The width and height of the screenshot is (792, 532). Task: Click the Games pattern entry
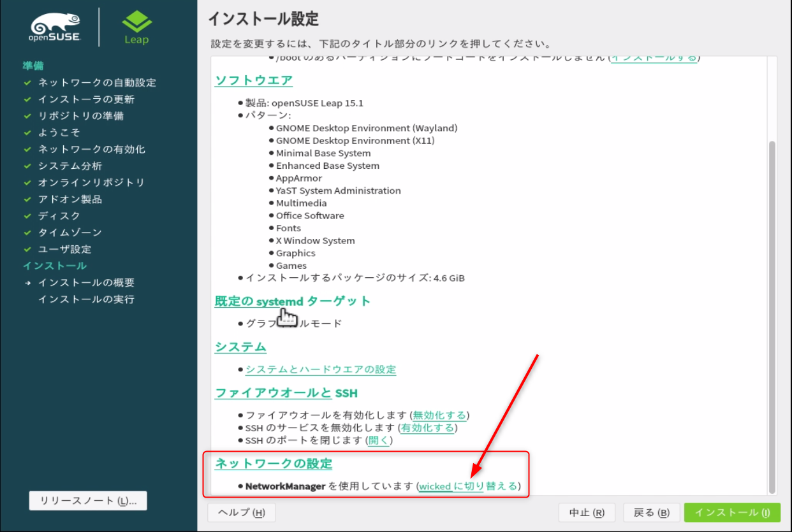pos(291,266)
